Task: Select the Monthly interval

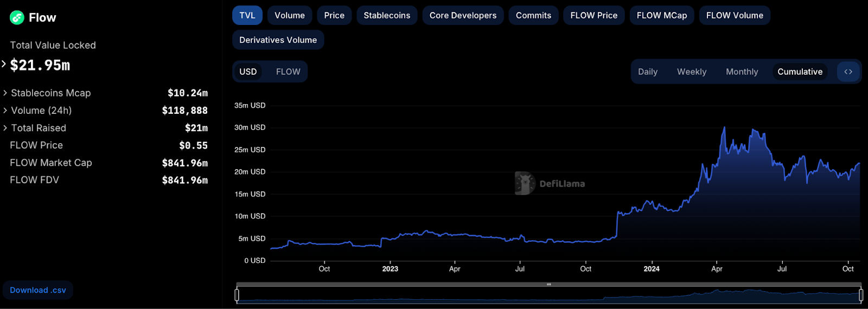Action: (x=742, y=72)
